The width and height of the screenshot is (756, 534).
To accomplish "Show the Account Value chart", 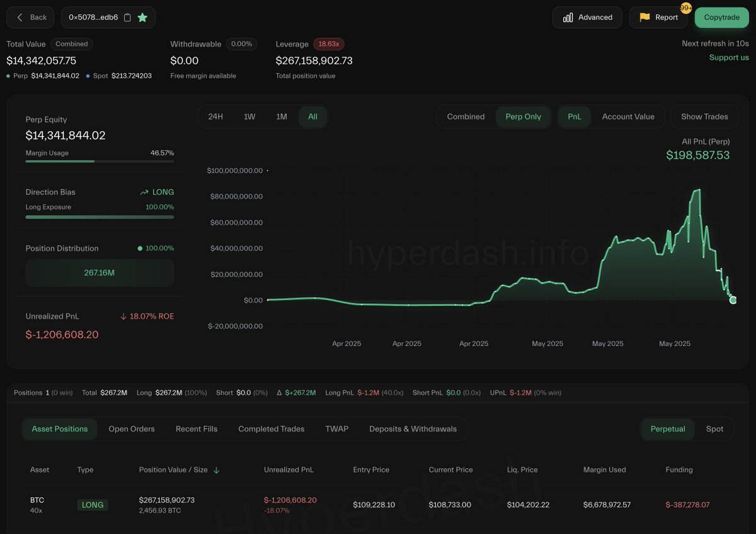I will coord(628,117).
